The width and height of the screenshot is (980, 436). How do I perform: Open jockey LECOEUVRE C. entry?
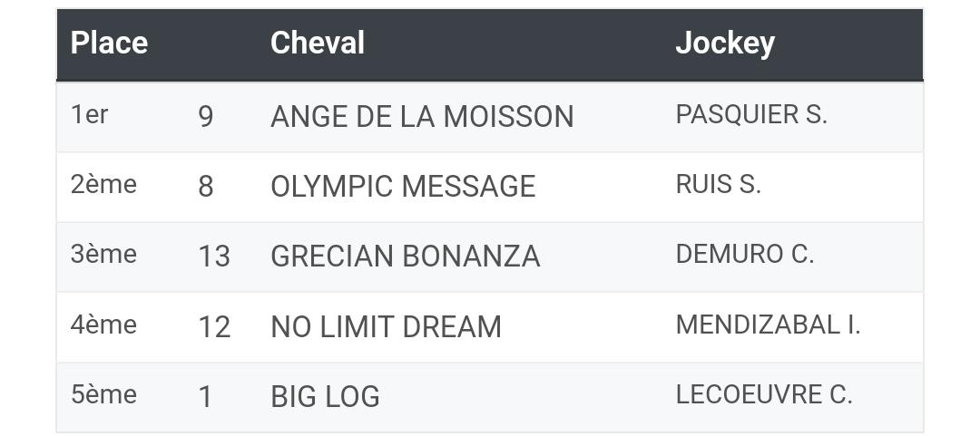[764, 394]
